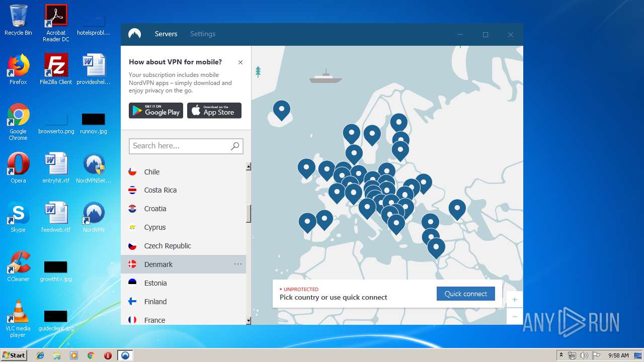Click the NordVPN logo in title bar
This screenshot has width=644, height=362.
[134, 34]
